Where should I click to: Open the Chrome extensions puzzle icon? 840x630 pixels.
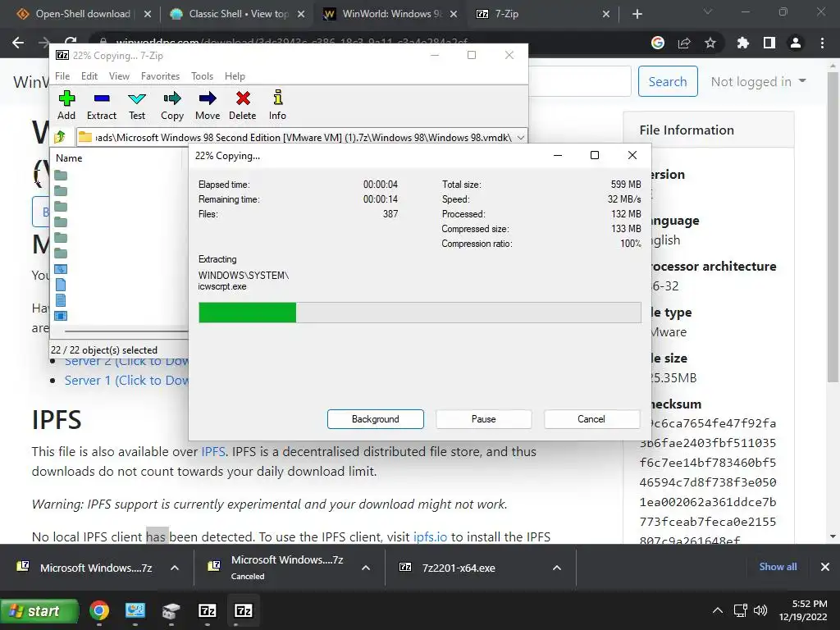743,43
